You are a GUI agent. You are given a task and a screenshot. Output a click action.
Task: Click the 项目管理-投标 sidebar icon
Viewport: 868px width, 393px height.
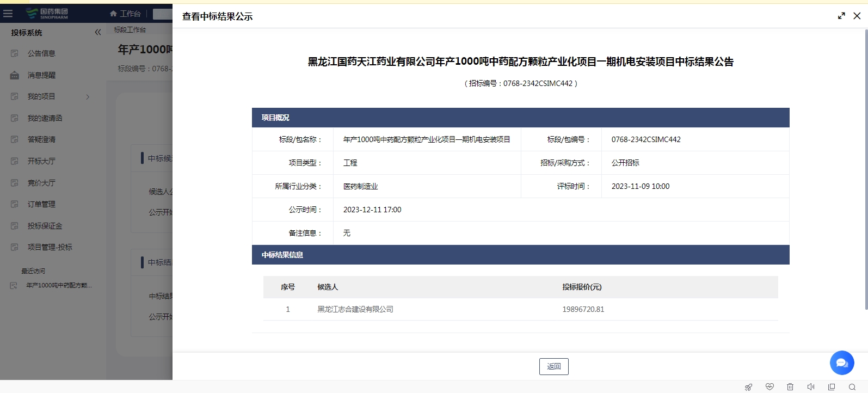coord(15,247)
